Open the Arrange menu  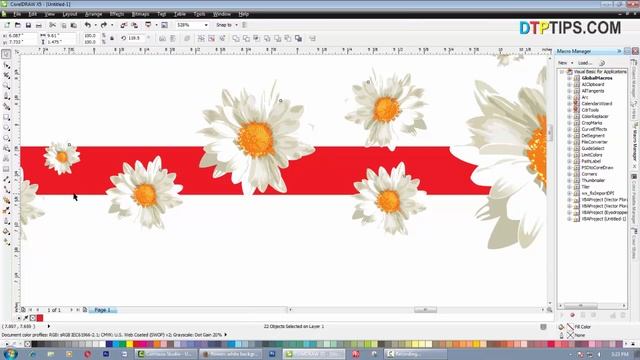tap(93, 14)
